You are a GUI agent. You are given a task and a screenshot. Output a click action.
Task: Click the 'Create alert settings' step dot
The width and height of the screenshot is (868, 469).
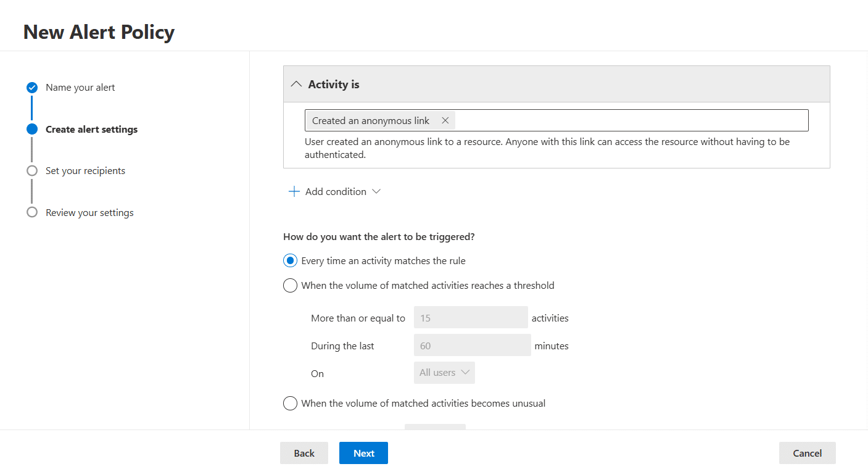click(x=32, y=129)
